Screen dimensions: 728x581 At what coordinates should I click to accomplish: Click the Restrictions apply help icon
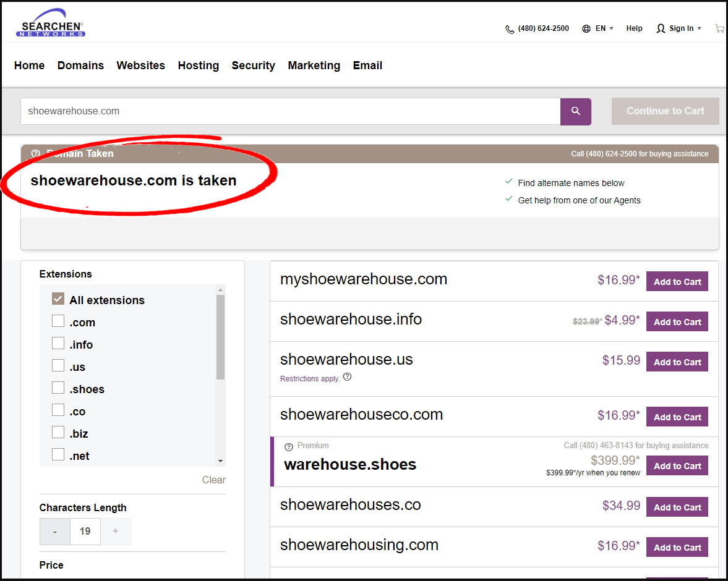(x=347, y=377)
